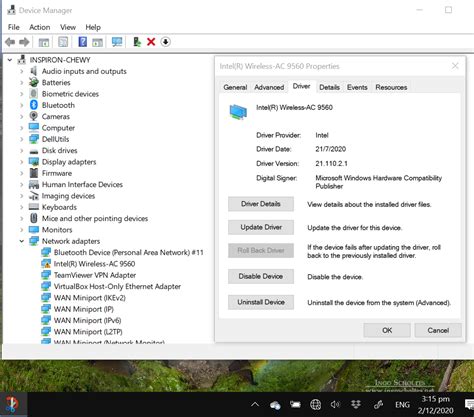
Task: Expand Human Interface Devices
Action: pos(22,185)
